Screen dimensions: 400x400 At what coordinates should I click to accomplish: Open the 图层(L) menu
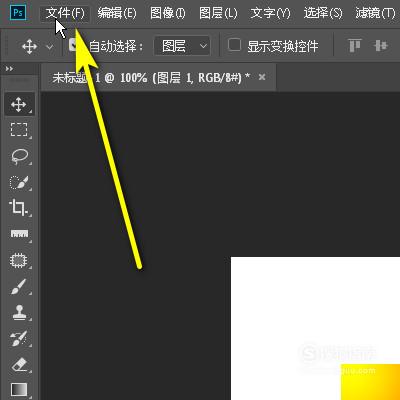(x=218, y=14)
